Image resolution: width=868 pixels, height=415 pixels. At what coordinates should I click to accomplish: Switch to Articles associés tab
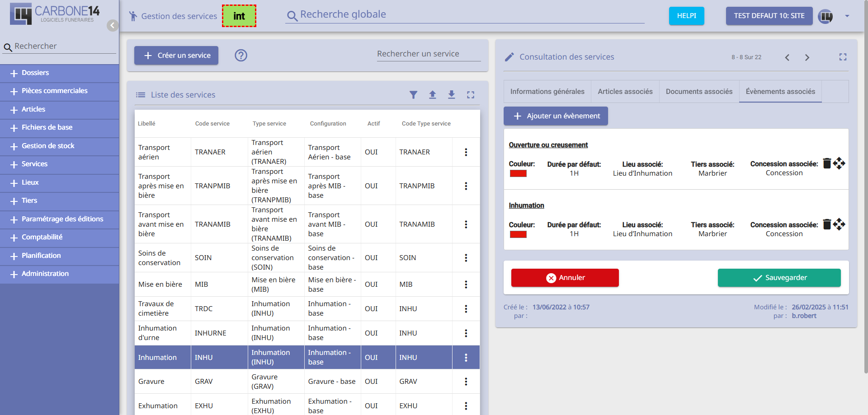pos(625,92)
